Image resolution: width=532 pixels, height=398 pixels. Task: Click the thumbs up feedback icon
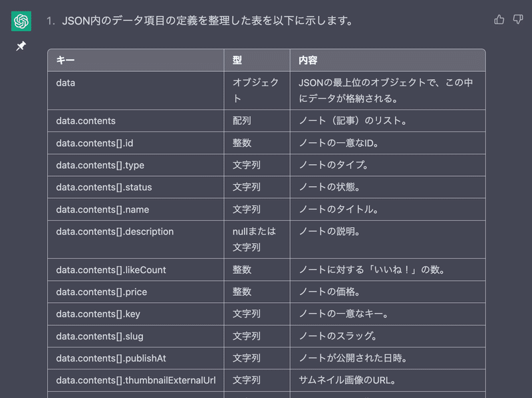[499, 20]
